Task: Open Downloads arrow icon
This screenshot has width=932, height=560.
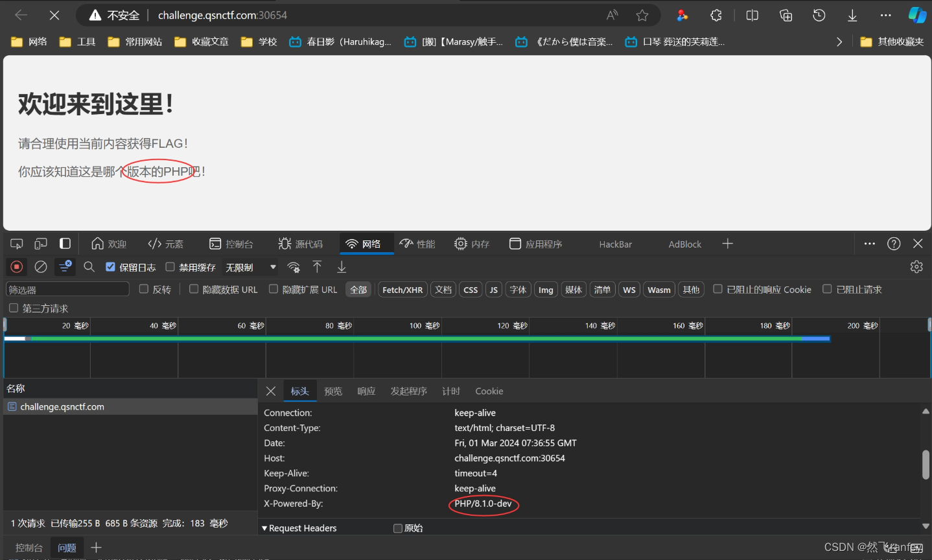Action: 852,15
